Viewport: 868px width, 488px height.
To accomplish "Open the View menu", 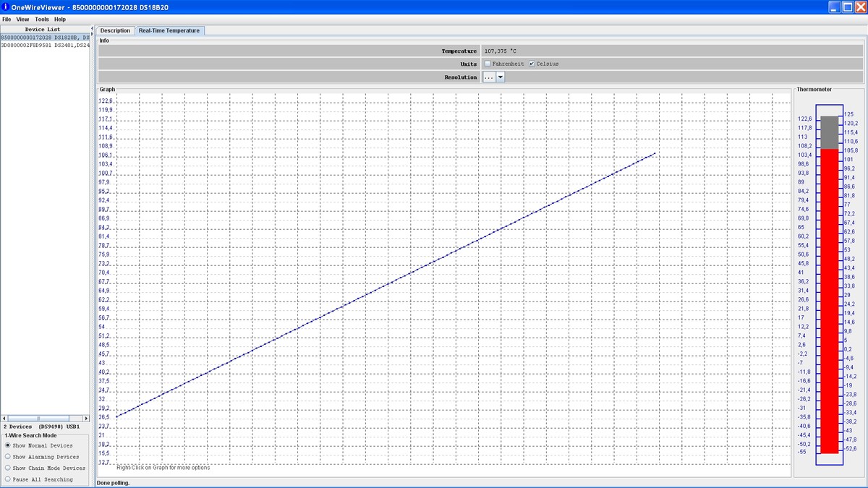I will coord(23,19).
